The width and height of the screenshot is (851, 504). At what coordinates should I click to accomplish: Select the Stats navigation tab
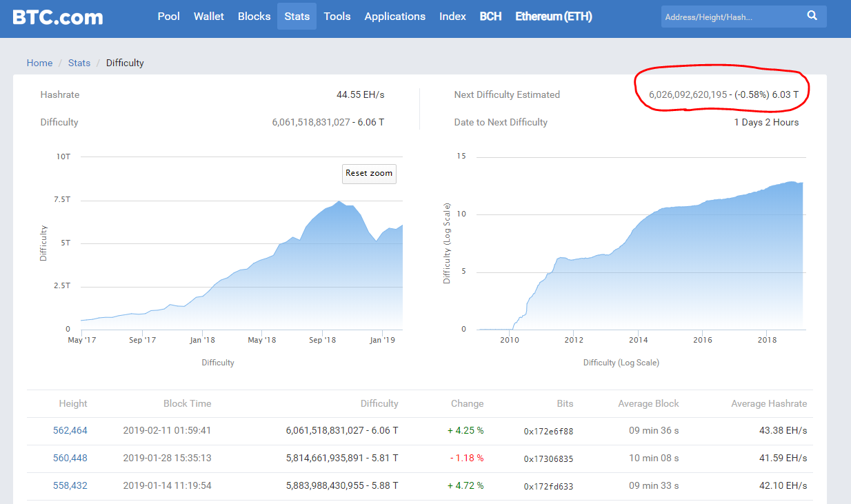[x=297, y=17]
